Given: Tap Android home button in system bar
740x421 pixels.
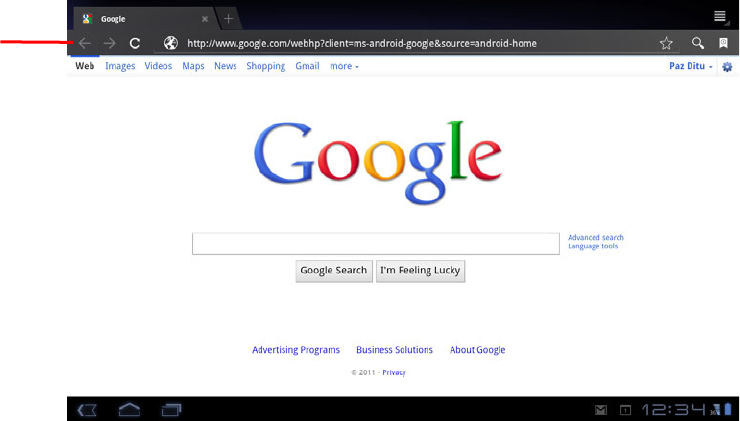Looking at the screenshot, I should [x=129, y=409].
